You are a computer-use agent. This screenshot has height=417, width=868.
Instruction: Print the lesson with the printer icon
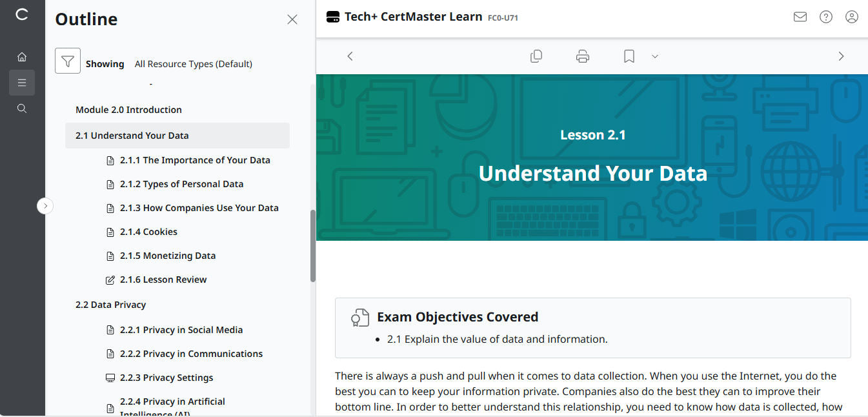tap(583, 56)
